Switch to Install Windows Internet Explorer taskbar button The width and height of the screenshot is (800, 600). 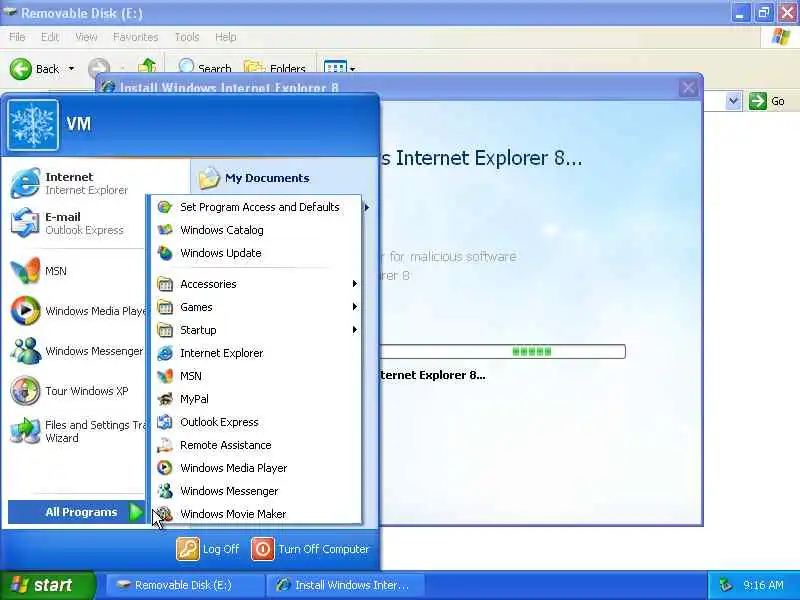345,585
